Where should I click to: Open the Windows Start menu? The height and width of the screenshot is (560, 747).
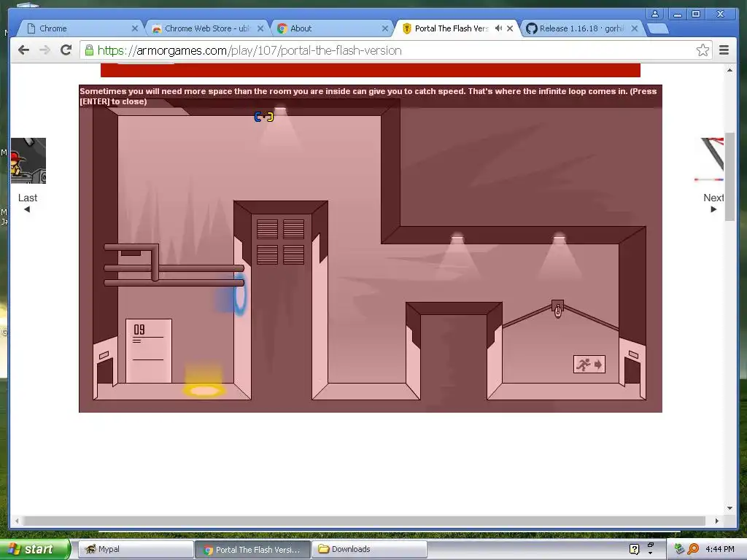35,549
